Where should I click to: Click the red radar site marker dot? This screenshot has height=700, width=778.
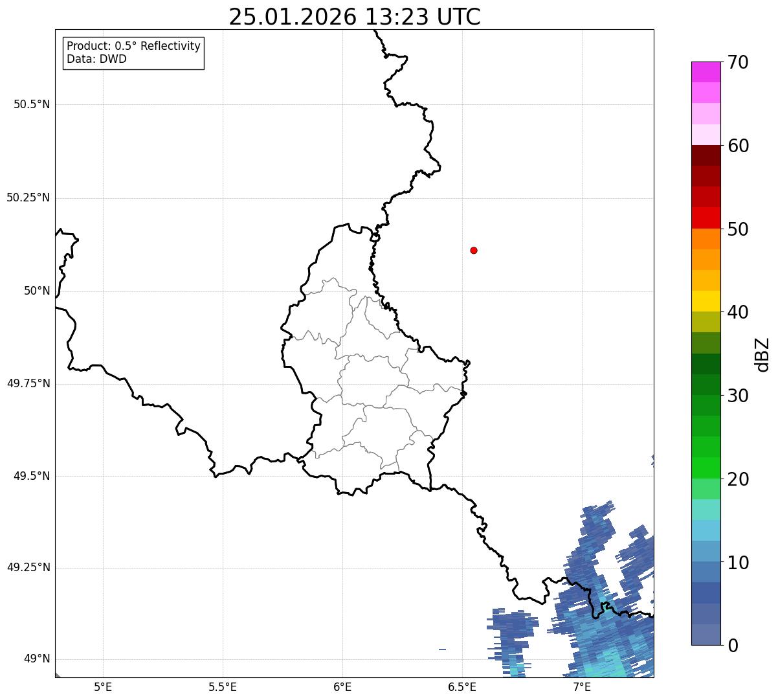coord(474,250)
